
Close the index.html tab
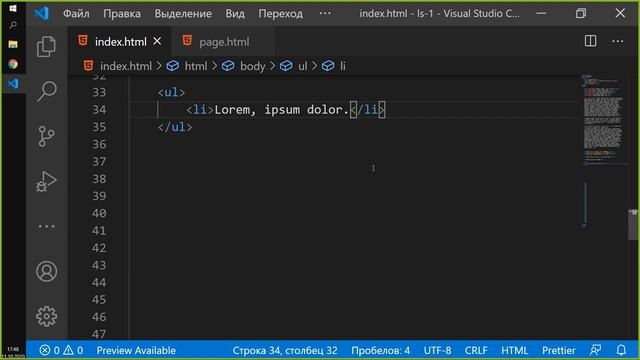click(157, 41)
